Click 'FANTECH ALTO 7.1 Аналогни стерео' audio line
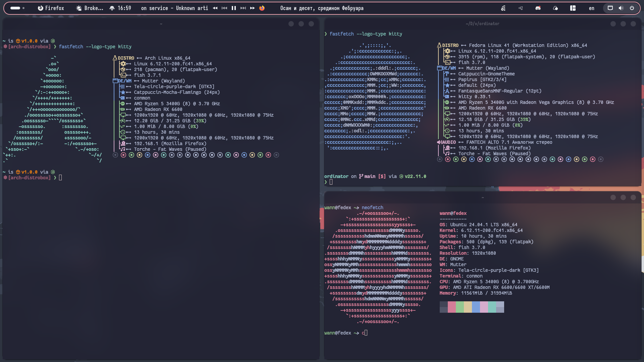The width and height of the screenshot is (644, 362). 509,142
